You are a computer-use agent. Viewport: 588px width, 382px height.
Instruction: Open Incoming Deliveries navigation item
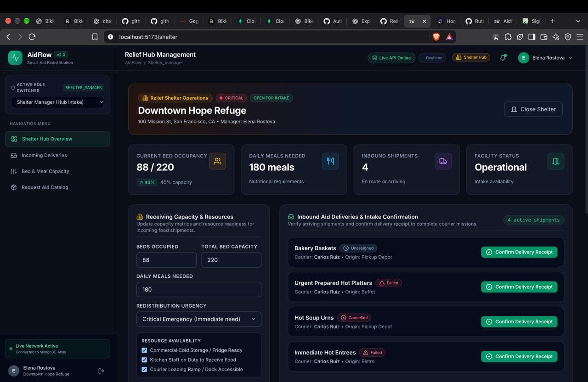pyautogui.click(x=57, y=155)
